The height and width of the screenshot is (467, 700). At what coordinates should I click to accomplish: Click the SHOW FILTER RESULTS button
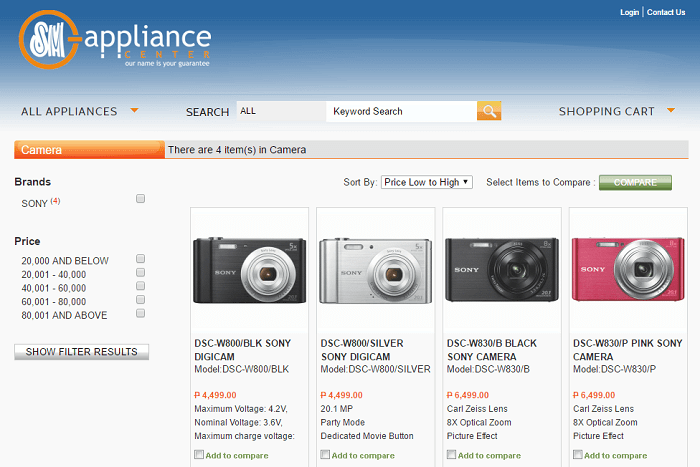tap(82, 352)
